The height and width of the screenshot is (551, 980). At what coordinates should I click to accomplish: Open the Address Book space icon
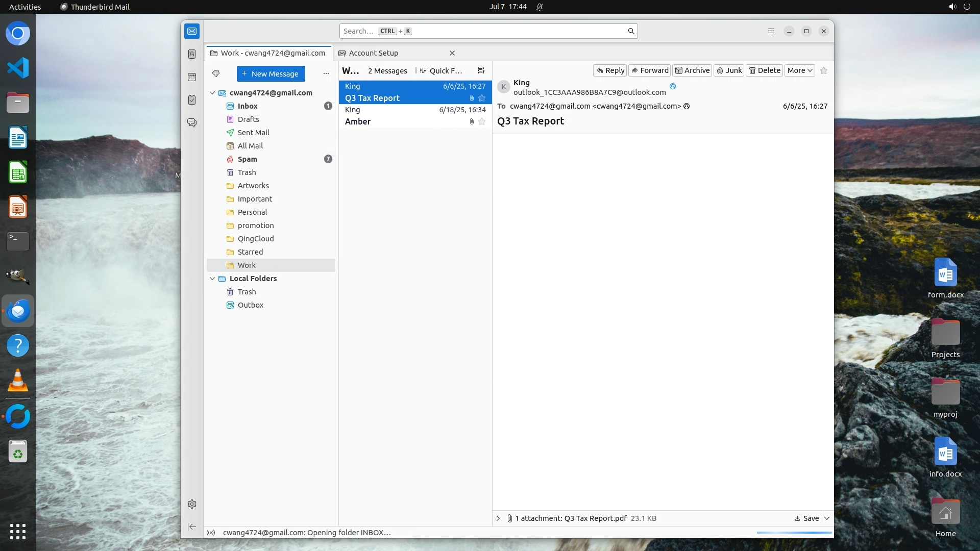pyautogui.click(x=192, y=54)
